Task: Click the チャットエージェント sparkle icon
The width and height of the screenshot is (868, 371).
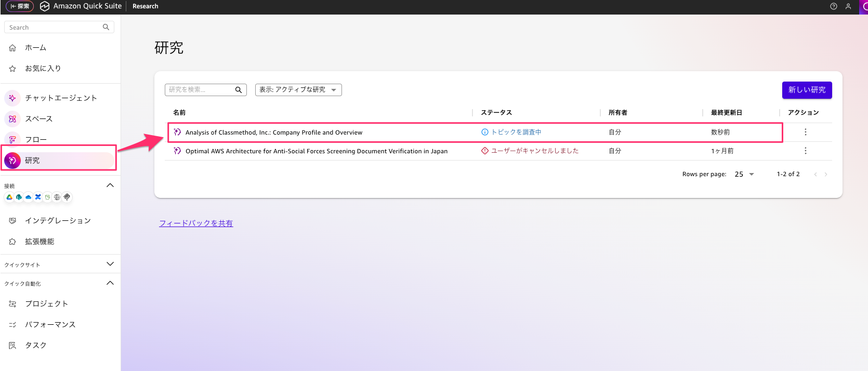Action: (12, 98)
